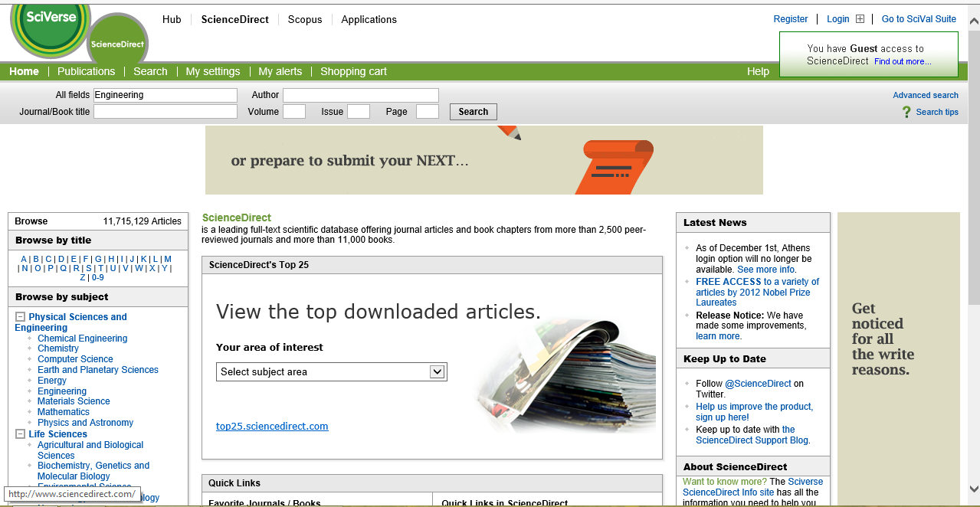Go to Home in green menu
This screenshot has width=980, height=507.
pyautogui.click(x=24, y=71)
